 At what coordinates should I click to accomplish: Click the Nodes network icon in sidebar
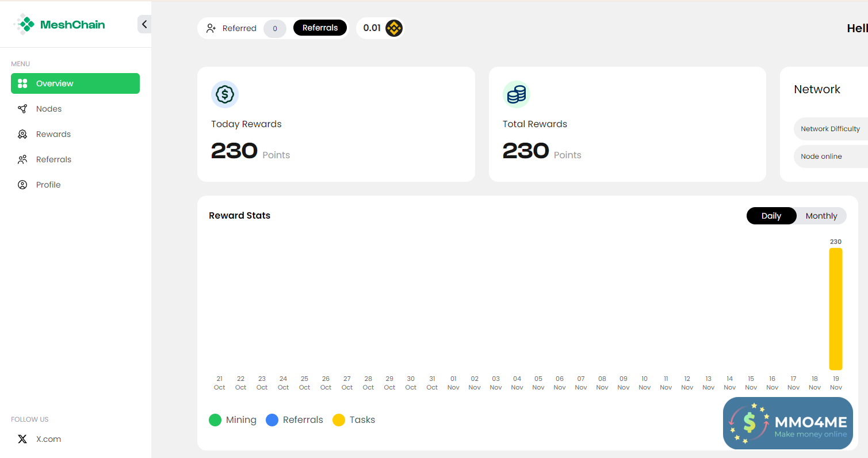tap(22, 109)
